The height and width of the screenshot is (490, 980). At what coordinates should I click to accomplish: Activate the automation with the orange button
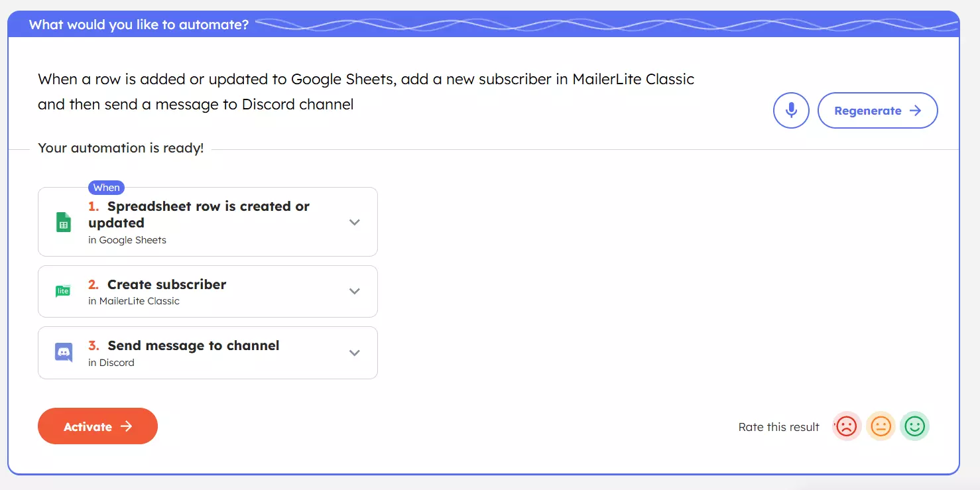97,426
